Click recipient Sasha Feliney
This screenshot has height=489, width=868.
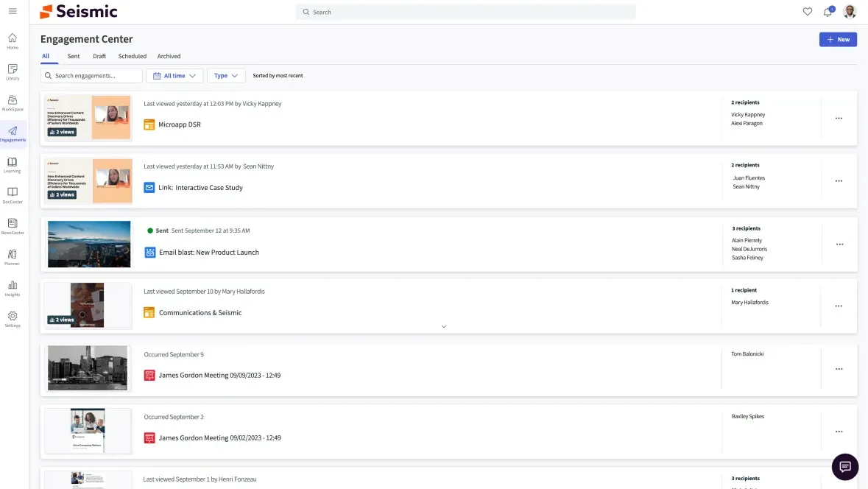747,258
